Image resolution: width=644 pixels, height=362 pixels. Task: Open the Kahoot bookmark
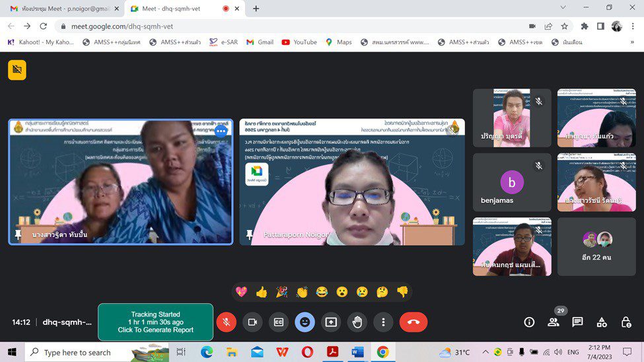tap(41, 42)
